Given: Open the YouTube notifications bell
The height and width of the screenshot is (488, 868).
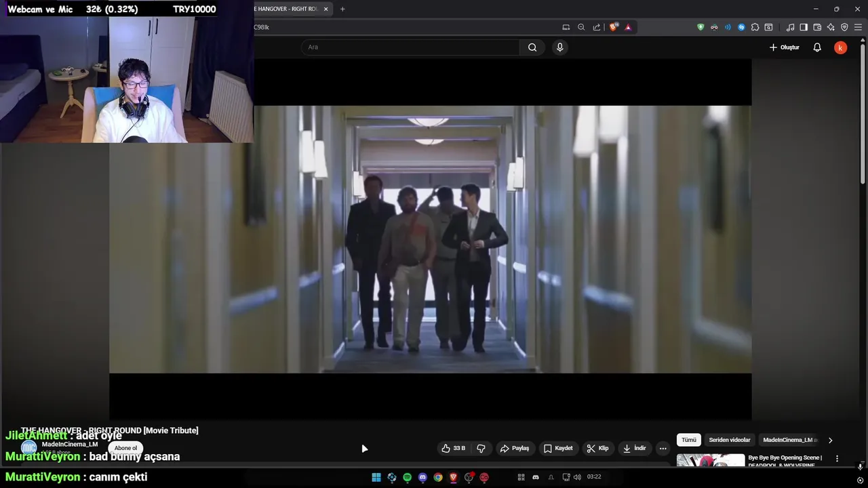Looking at the screenshot, I should pos(817,47).
